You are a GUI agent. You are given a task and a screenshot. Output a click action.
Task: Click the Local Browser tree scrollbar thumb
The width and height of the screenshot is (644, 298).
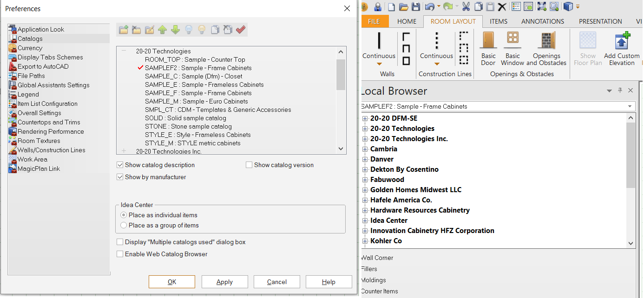click(631, 155)
